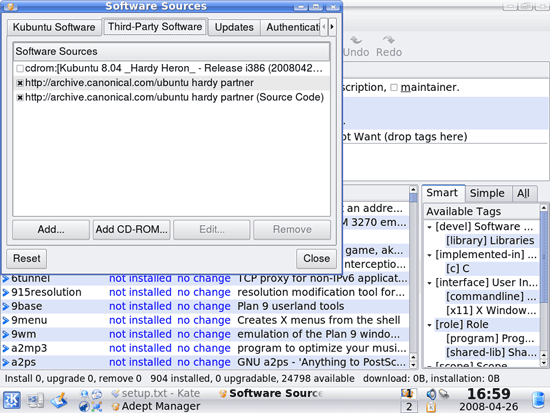Open the Klipper clipboard tray icon

coord(431,407)
